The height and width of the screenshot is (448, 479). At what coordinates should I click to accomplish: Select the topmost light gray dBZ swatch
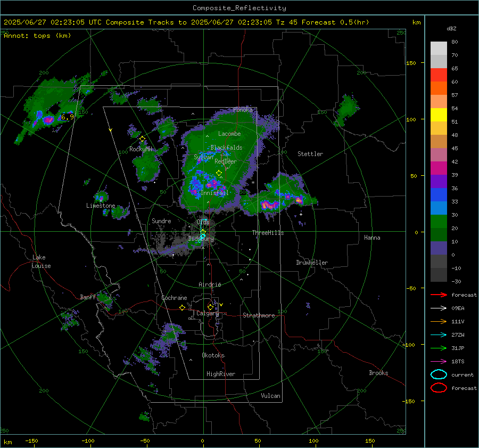(x=439, y=48)
